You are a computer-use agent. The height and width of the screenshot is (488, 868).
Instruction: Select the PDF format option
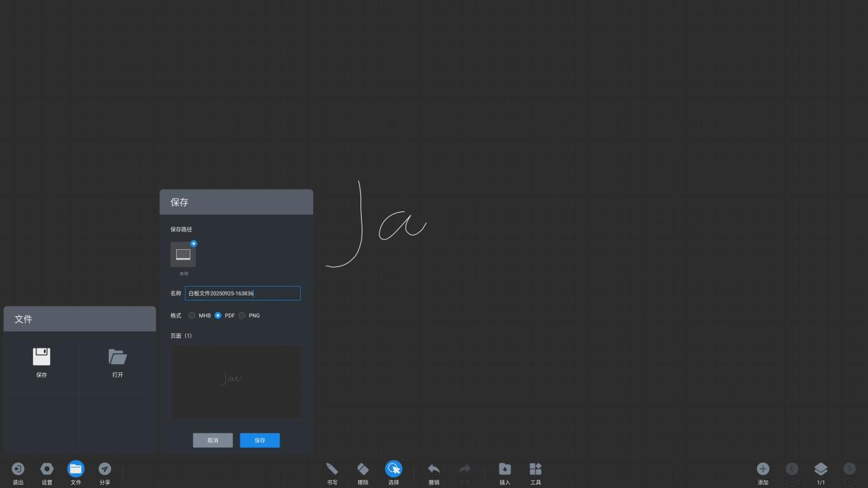[x=218, y=316]
